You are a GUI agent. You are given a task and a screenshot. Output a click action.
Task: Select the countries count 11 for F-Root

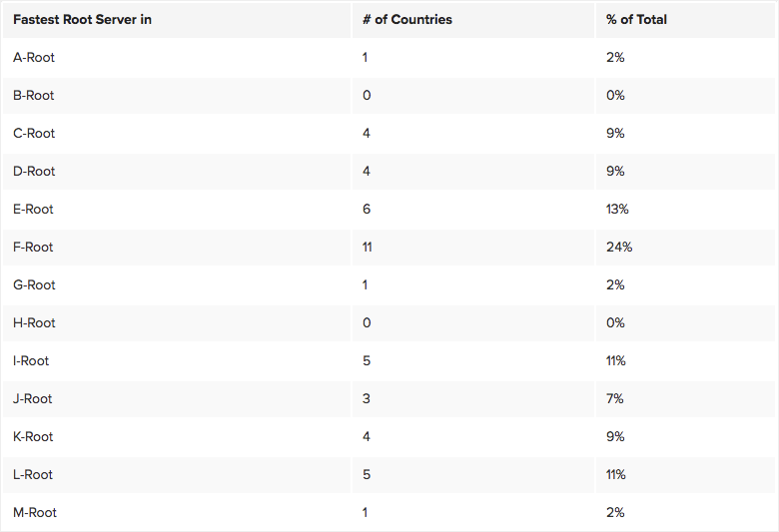point(368,248)
